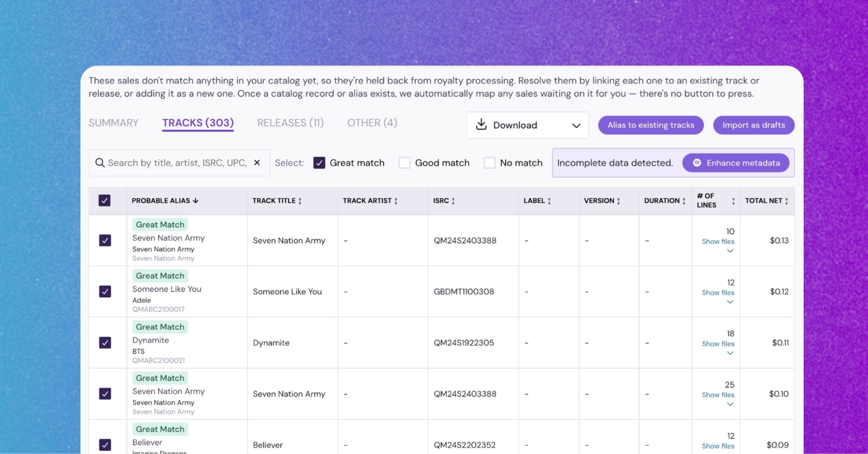Screen dimensions: 868x454
Task: Expand files chevron in the $0.10 row
Action: (730, 404)
